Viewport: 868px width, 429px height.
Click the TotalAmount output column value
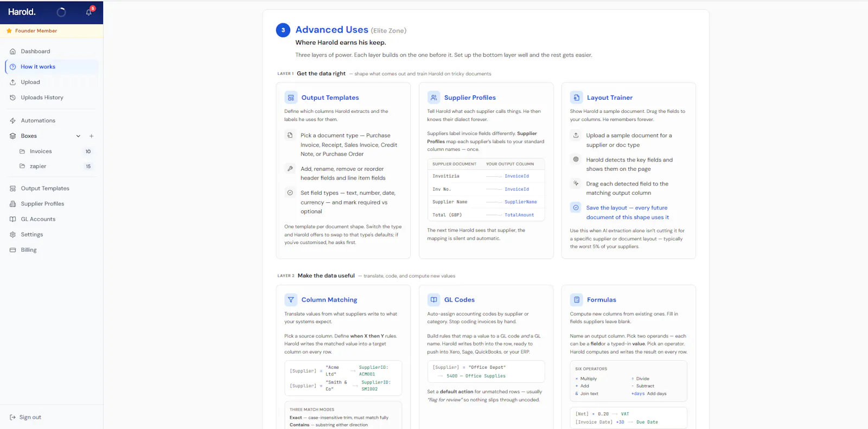point(519,215)
